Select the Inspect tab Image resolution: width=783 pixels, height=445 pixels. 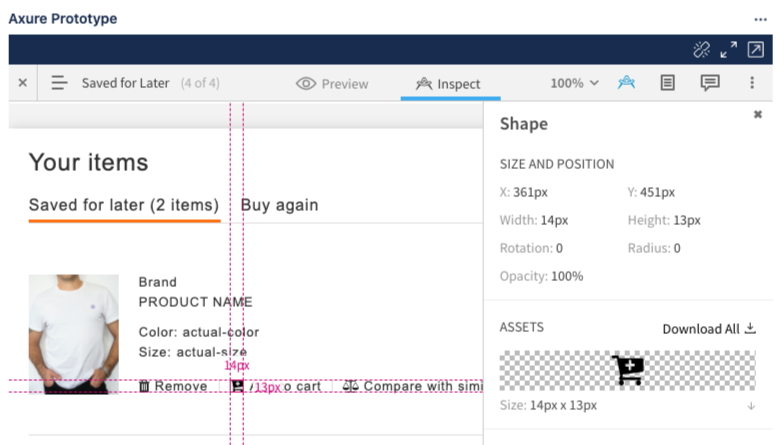tap(449, 84)
